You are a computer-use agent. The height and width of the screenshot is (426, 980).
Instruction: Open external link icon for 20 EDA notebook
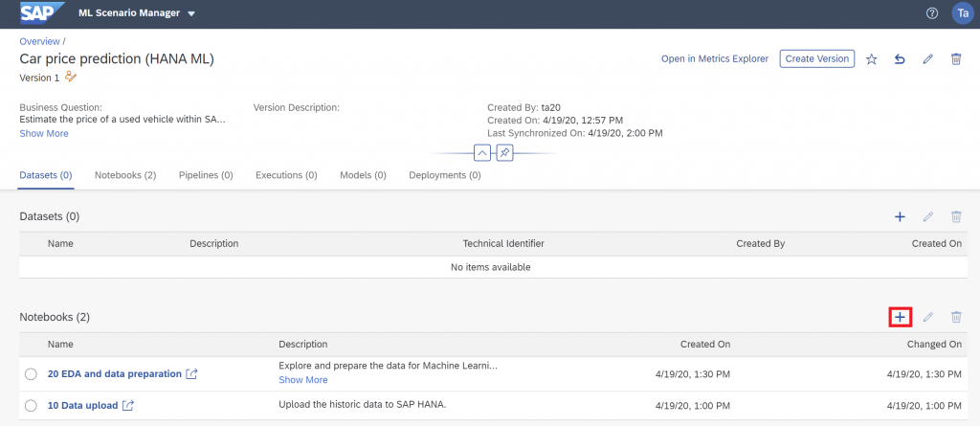click(191, 374)
